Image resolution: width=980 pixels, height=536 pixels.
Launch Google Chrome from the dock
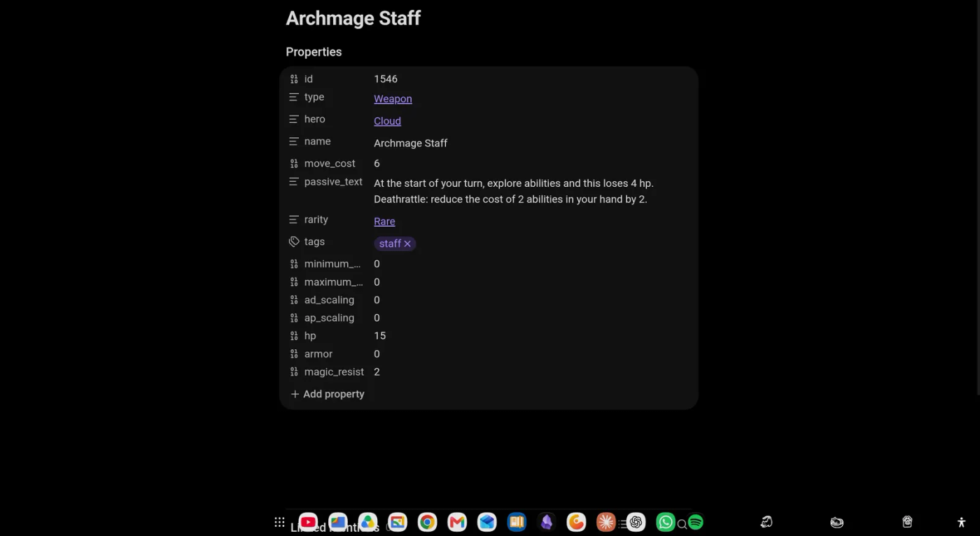coord(428,522)
